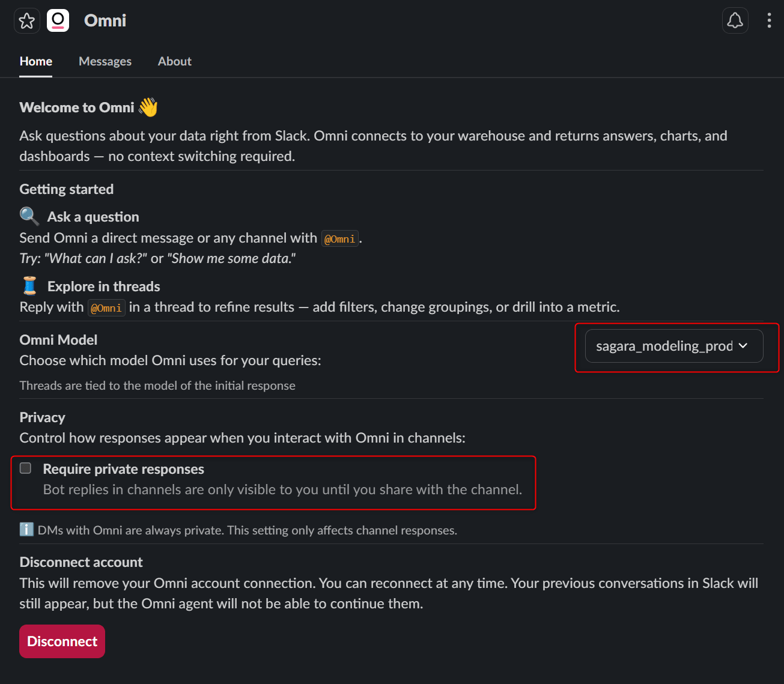Image resolution: width=784 pixels, height=684 pixels.
Task: Open the About tab
Action: (174, 61)
